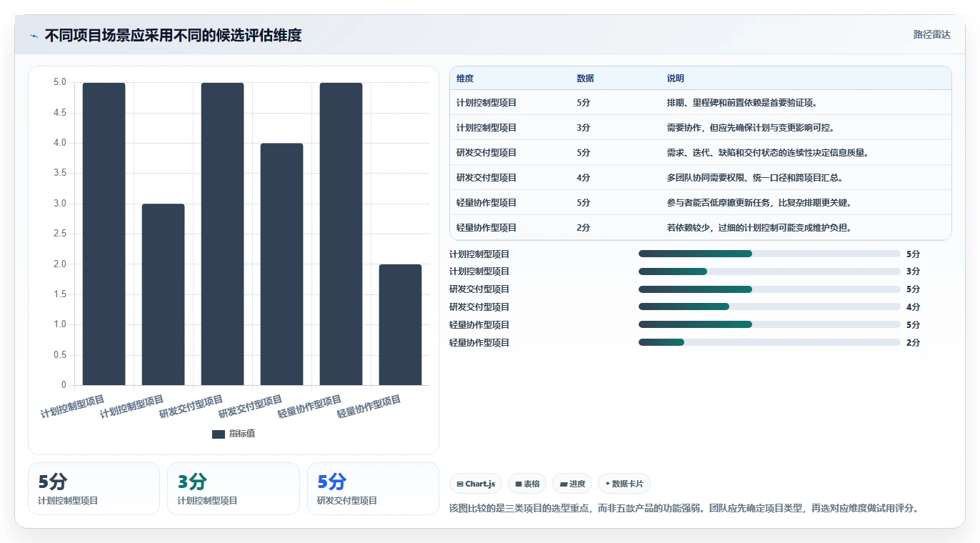Click the 路径雷达 label in the header

coord(932,34)
